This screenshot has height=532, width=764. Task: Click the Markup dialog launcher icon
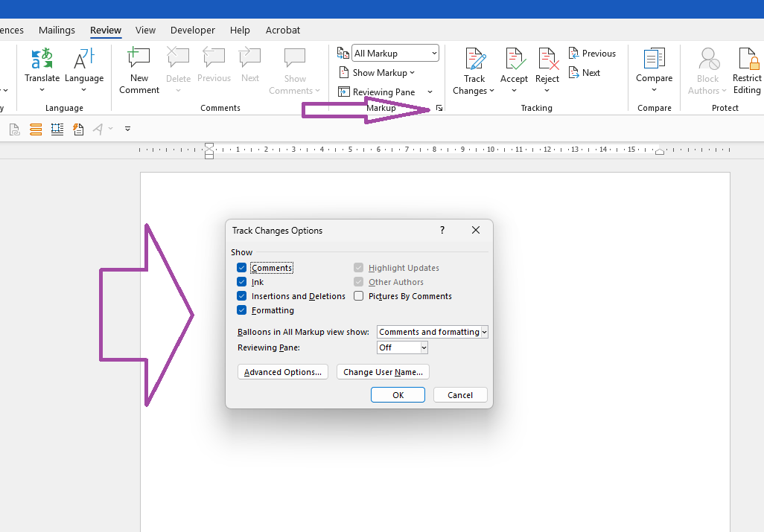coord(439,108)
